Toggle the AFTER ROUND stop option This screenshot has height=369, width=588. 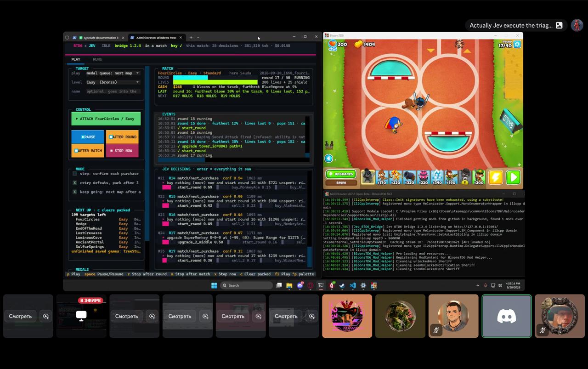coord(122,137)
